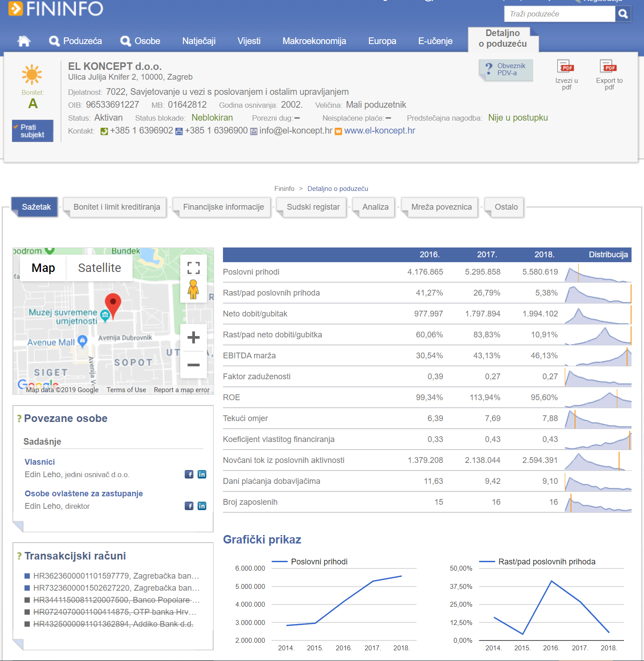Click the Obveznik PDV-a button

[x=507, y=69]
